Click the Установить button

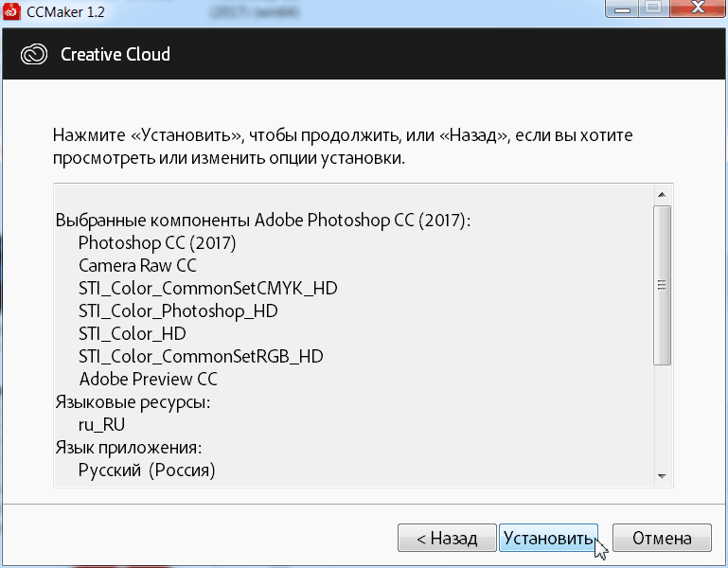(548, 538)
